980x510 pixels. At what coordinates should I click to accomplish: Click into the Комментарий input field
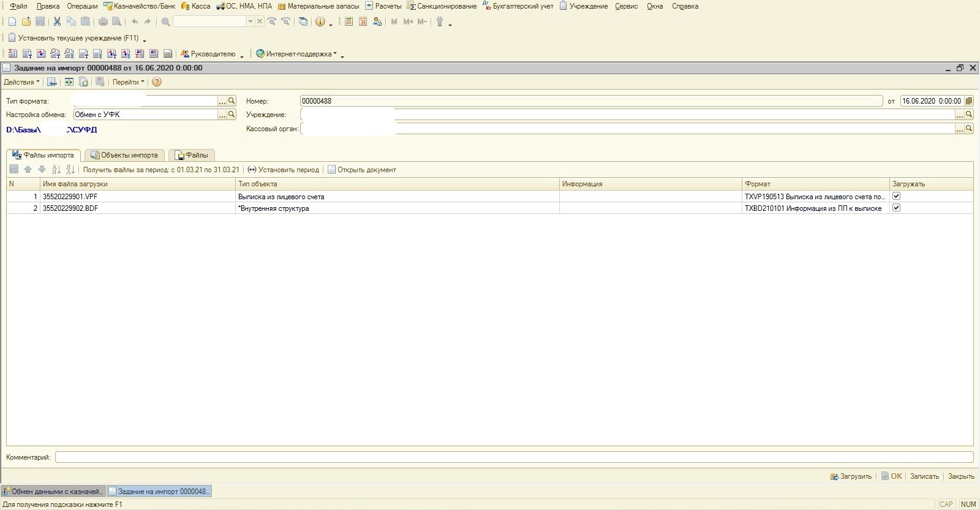[513, 457]
